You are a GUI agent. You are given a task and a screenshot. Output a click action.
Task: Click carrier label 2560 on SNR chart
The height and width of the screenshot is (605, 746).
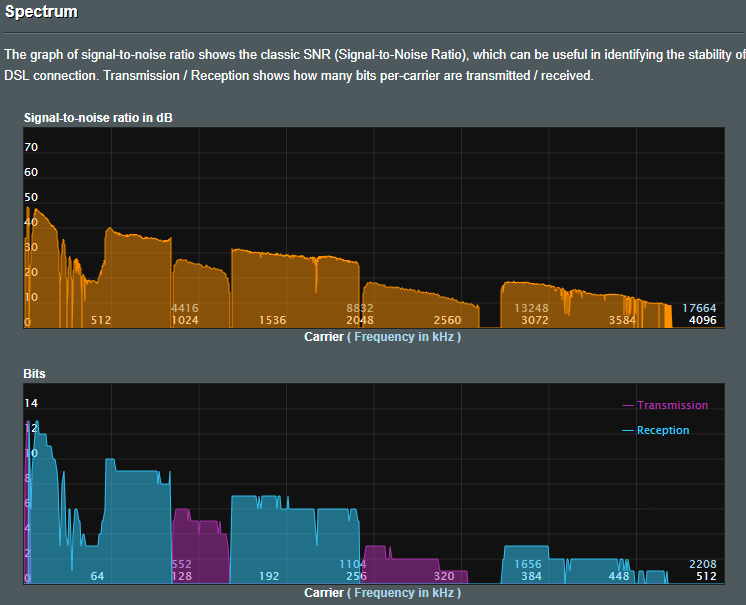pyautogui.click(x=447, y=320)
